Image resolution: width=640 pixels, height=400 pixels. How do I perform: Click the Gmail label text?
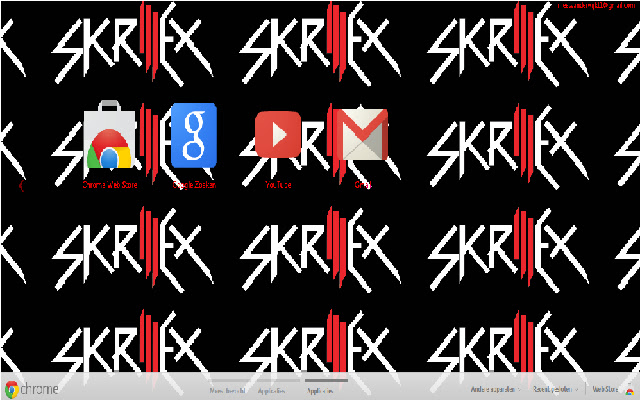[x=363, y=185]
